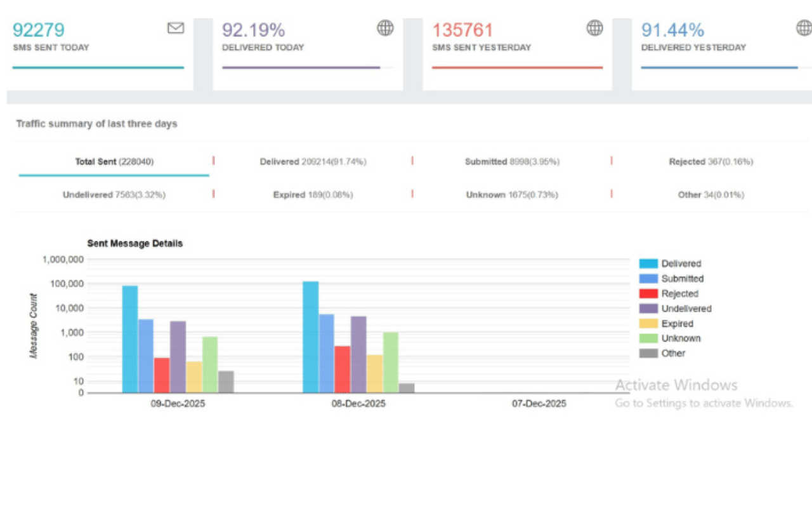
Task: Select the Expired 189 summary tab
Action: 313,195
